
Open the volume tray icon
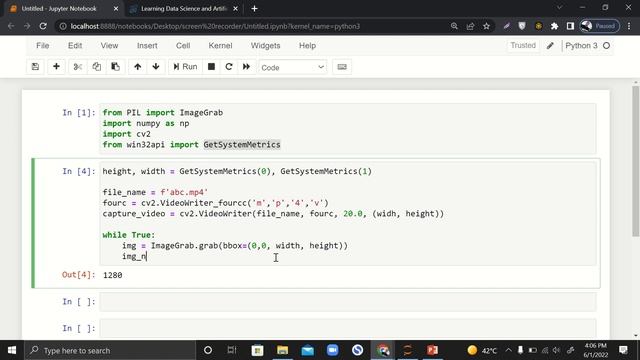coord(556,350)
